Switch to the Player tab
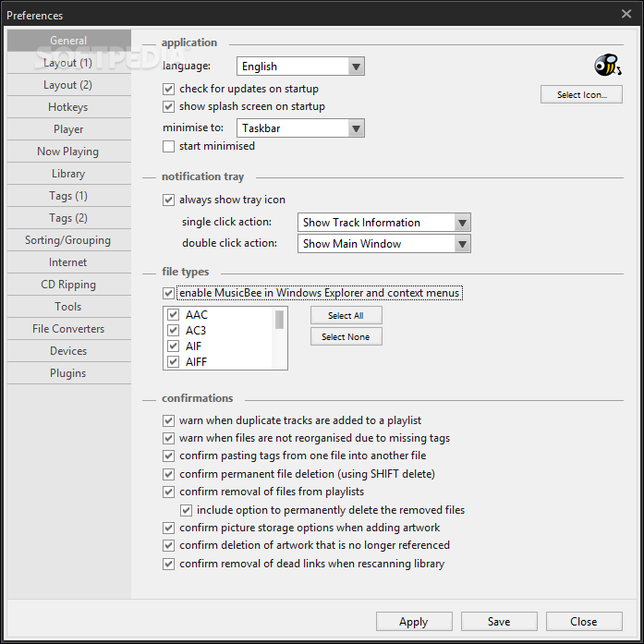The width and height of the screenshot is (644, 644). tap(69, 129)
